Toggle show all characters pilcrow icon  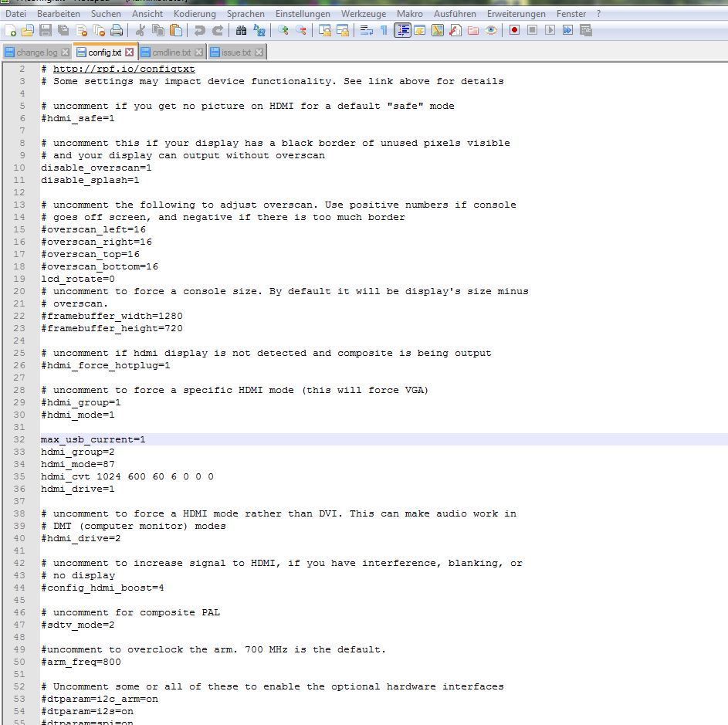pyautogui.click(x=384, y=31)
